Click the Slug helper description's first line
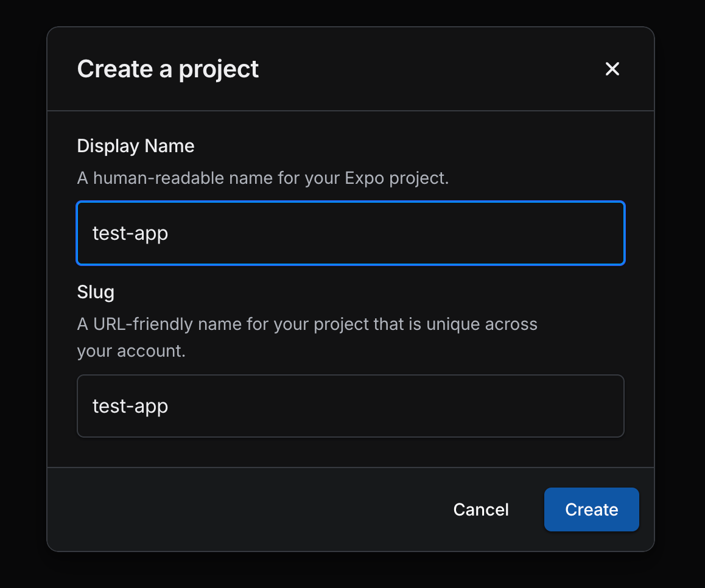This screenshot has height=588, width=705. pyautogui.click(x=307, y=324)
